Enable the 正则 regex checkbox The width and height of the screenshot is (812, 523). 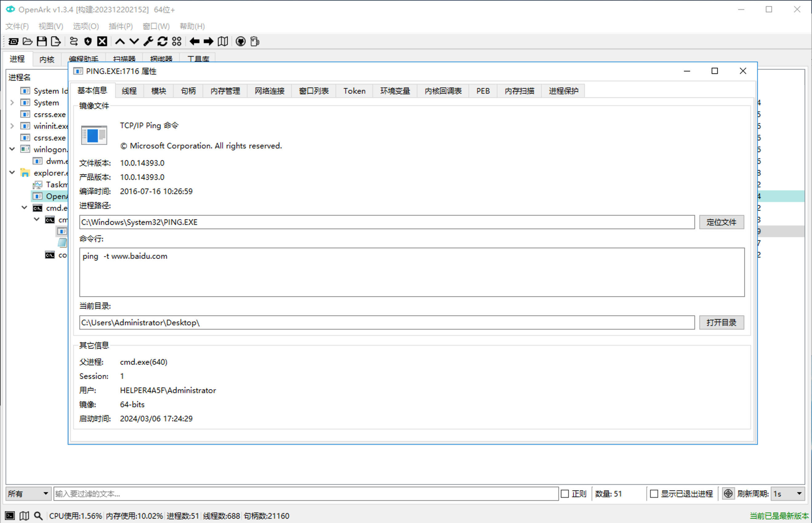tap(565, 493)
